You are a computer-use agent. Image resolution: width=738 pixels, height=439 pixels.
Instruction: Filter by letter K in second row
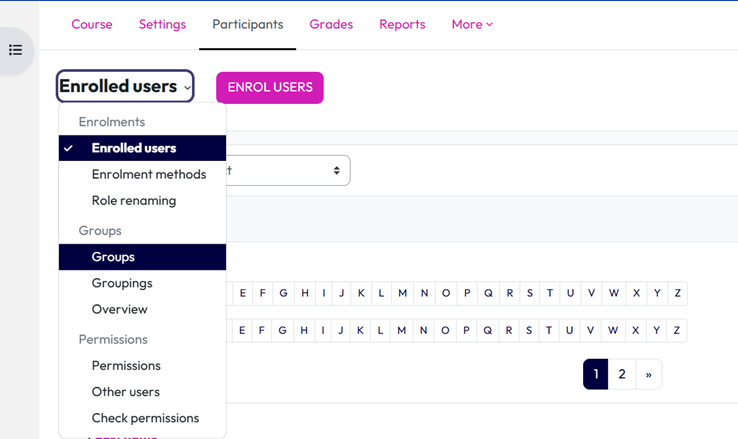(x=360, y=330)
